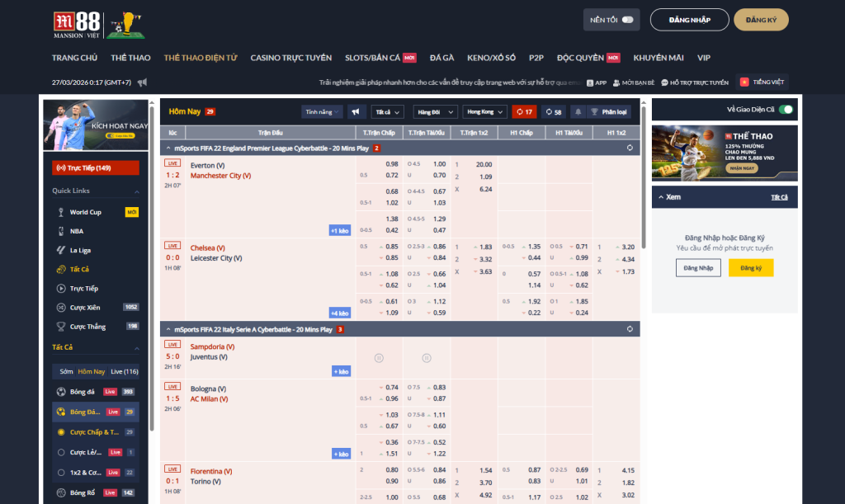This screenshot has height=504, width=845.
Task: Click the announcement megaphone beside the date
Action: [x=142, y=82]
